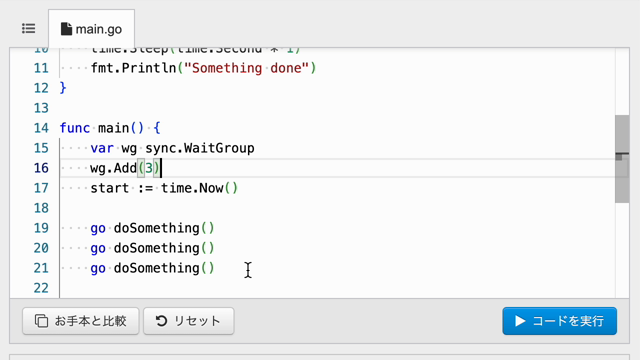Run code with コードを実行 button
This screenshot has height=360, width=640.
(x=560, y=321)
